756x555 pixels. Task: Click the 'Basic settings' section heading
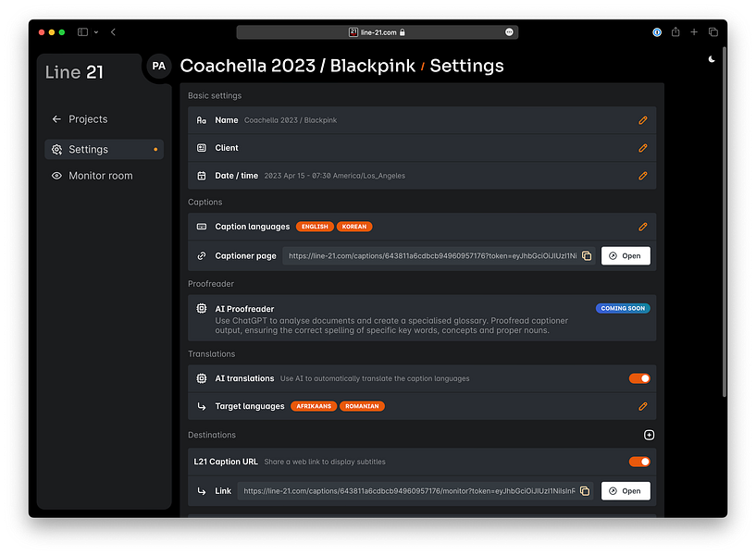(x=215, y=95)
